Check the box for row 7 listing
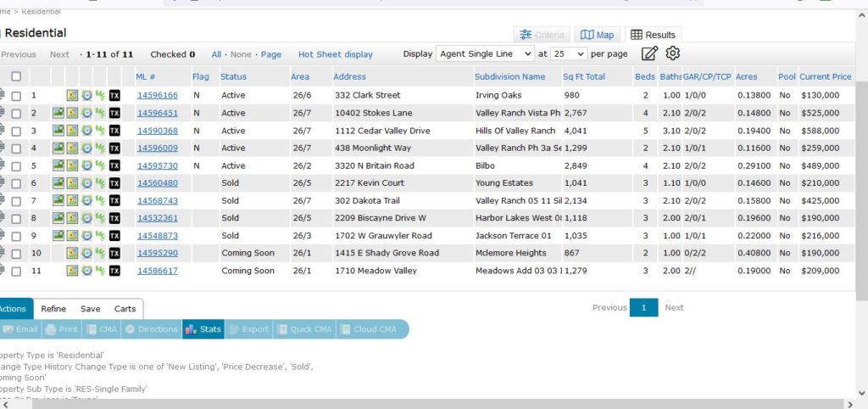 [16, 201]
